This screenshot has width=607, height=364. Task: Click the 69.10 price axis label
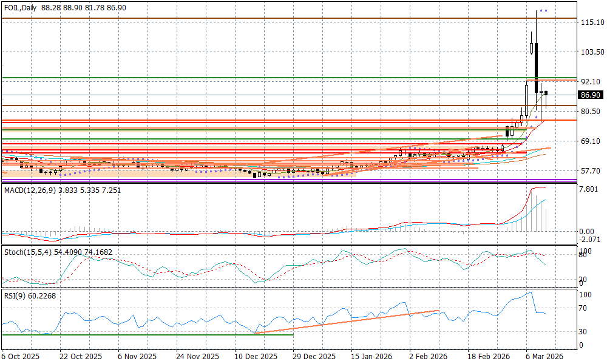pyautogui.click(x=590, y=141)
